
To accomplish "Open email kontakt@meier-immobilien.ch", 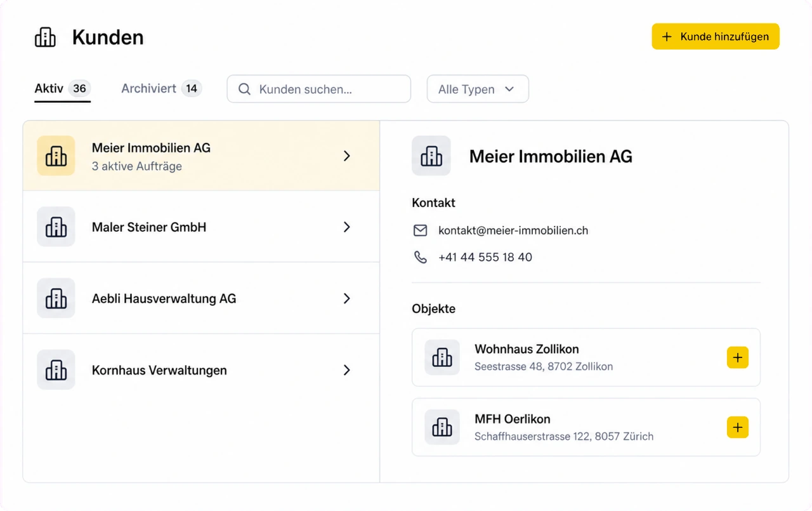I will [513, 230].
